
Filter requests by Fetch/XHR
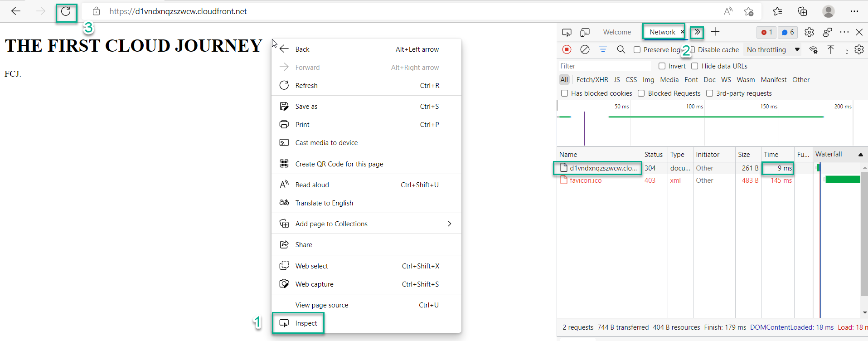(x=592, y=80)
